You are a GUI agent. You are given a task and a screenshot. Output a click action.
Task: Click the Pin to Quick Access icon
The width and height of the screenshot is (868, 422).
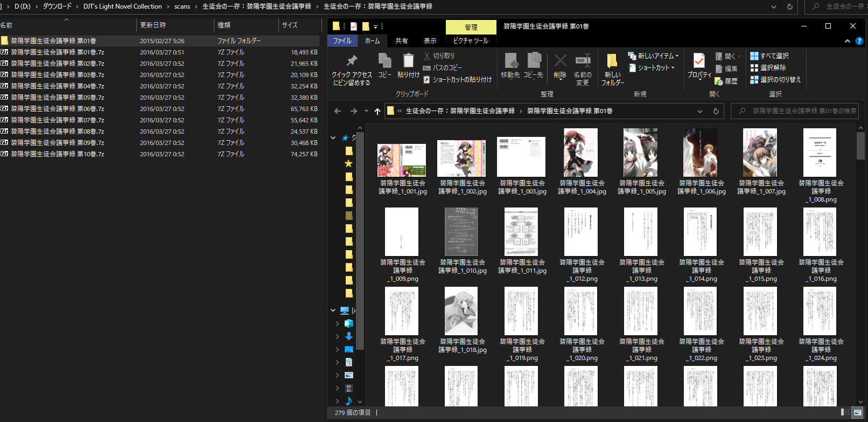pyautogui.click(x=352, y=61)
